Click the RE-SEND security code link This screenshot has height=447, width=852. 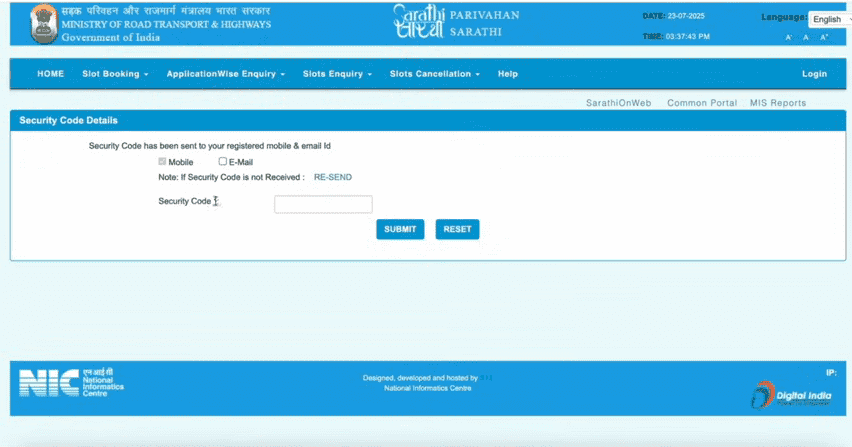(332, 177)
